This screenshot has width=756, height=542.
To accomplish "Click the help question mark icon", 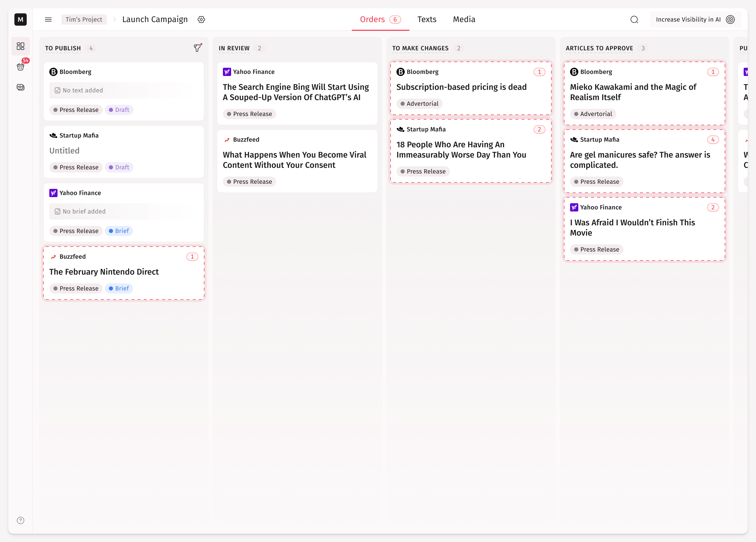I will tap(21, 520).
